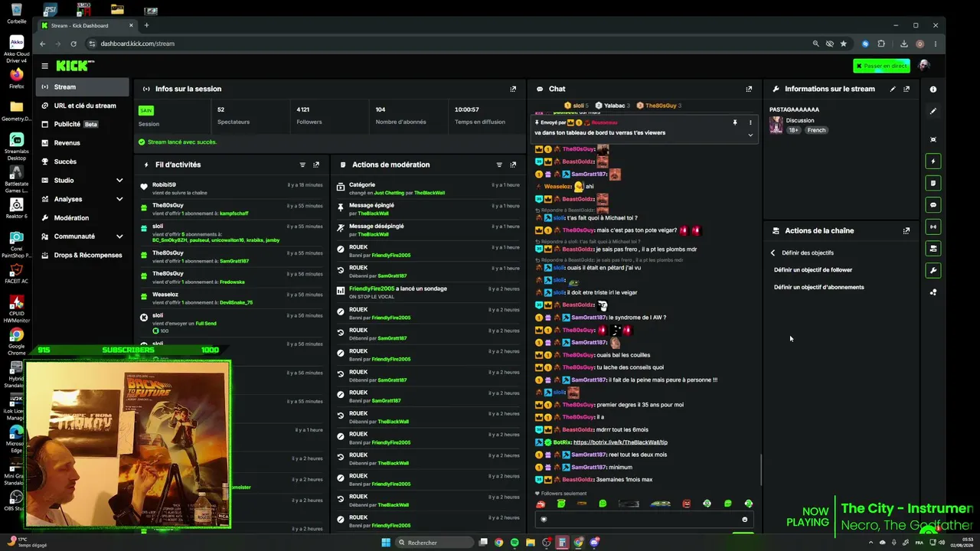The image size is (980, 551).
Task: Go back from Définir des objectifs
Action: point(773,253)
